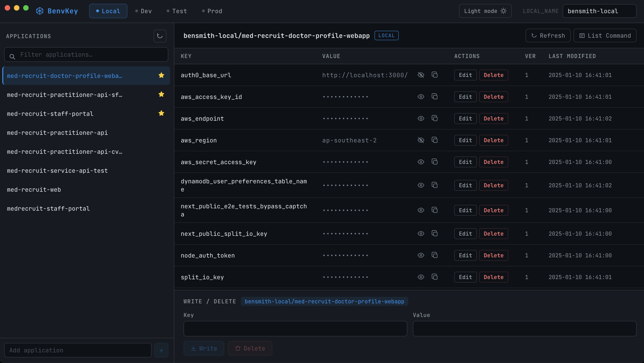Viewport: 644px width, 363px height.
Task: Switch to the Dev environment tab
Action: point(144,11)
